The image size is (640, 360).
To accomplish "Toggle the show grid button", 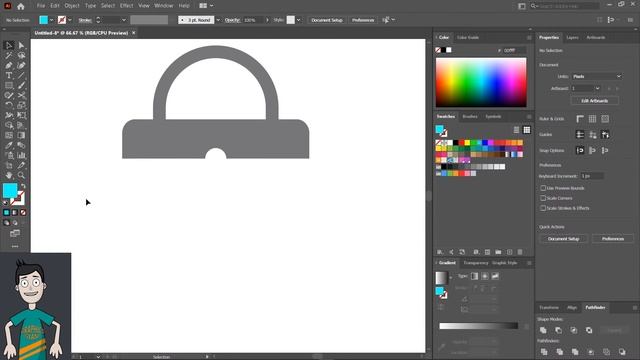I will (x=592, y=119).
